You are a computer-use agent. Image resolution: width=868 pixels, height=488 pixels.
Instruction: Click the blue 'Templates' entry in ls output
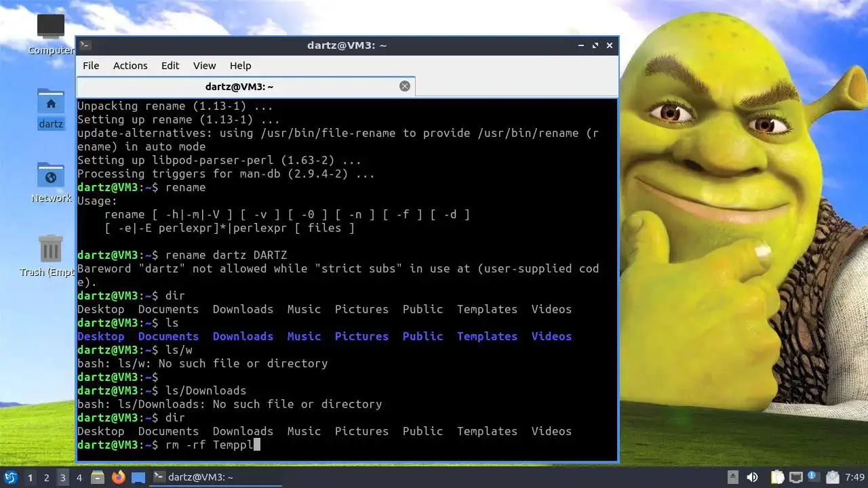pyautogui.click(x=487, y=336)
